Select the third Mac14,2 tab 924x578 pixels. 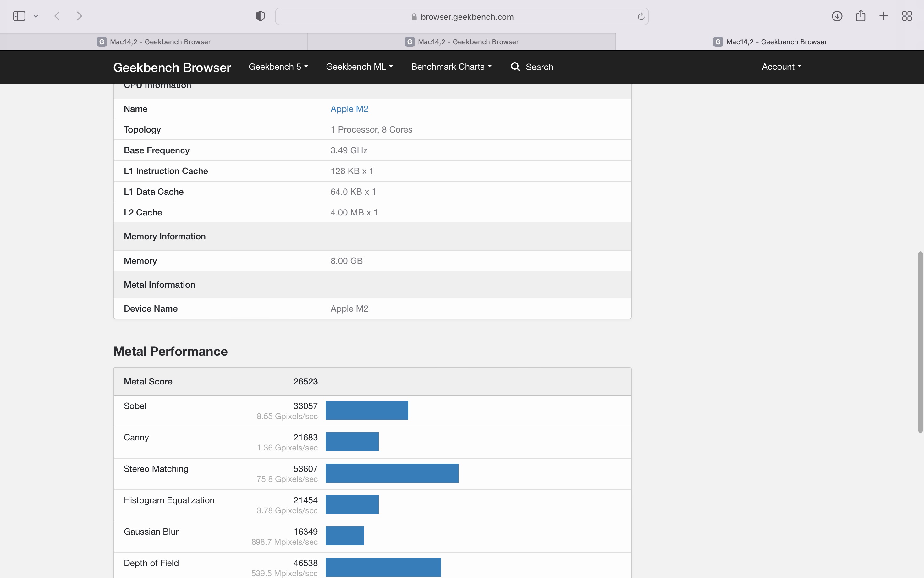(x=770, y=42)
